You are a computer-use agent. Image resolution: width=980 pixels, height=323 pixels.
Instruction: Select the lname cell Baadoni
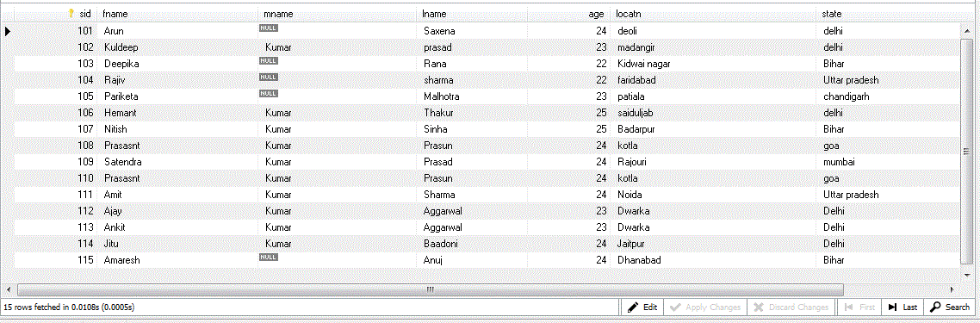click(441, 244)
